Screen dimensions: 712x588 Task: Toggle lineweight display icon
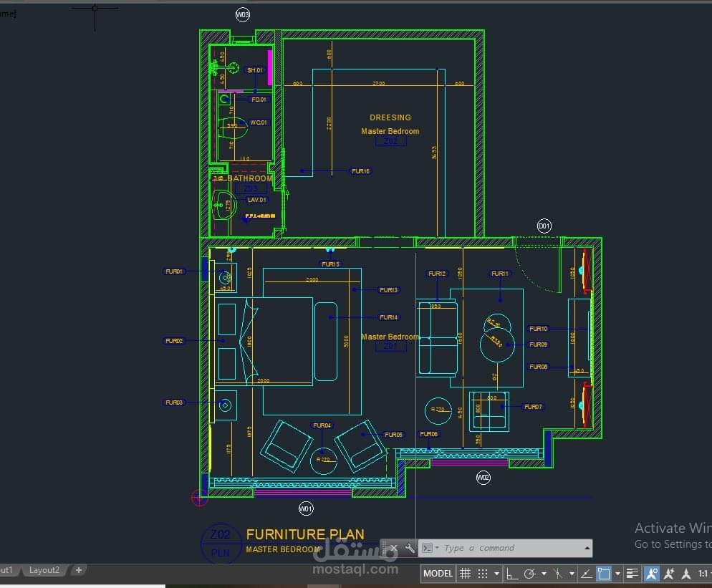(632, 574)
